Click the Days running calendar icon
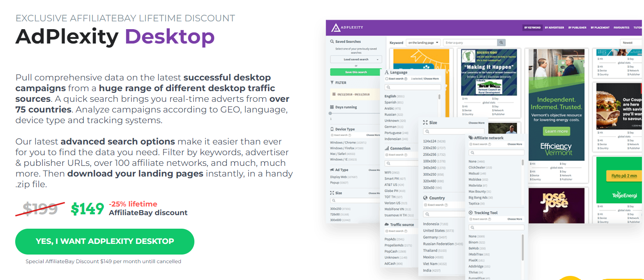 [x=332, y=107]
